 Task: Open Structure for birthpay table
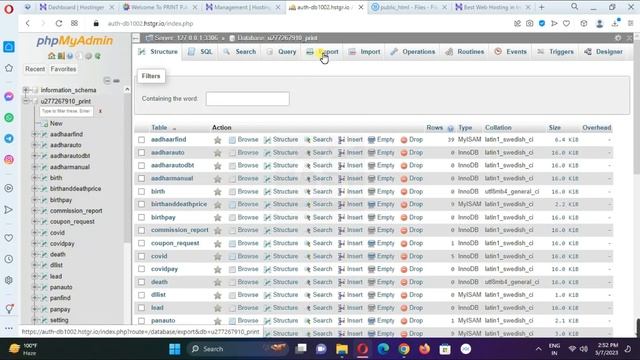[281, 218]
